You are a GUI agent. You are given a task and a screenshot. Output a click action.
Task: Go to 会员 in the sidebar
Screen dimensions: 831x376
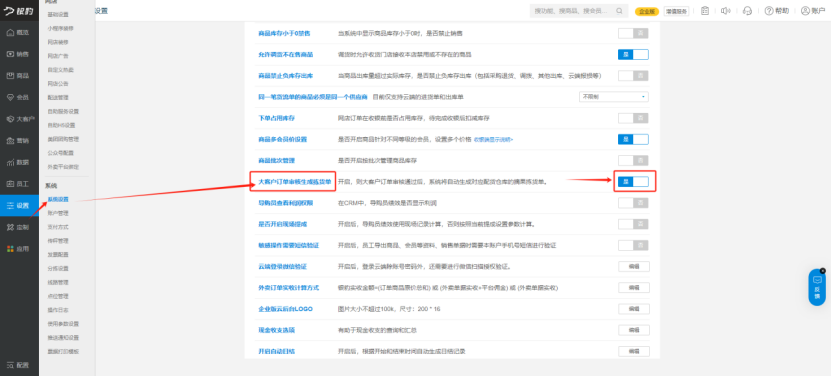(19, 98)
